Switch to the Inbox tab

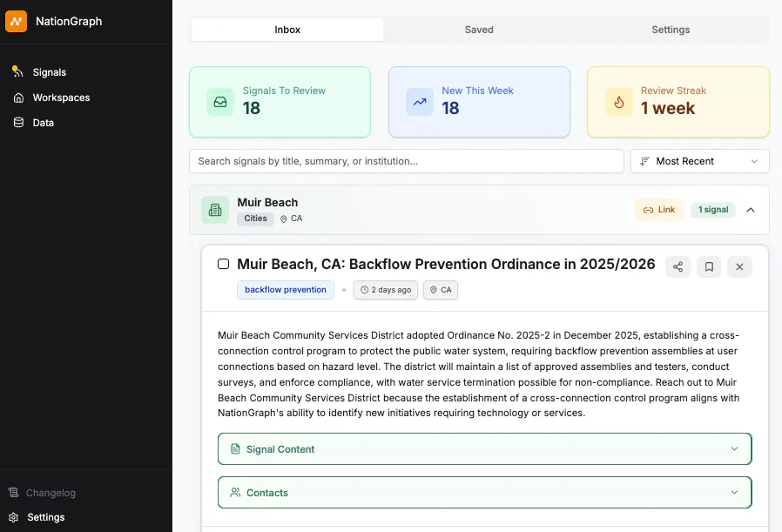pyautogui.click(x=287, y=30)
